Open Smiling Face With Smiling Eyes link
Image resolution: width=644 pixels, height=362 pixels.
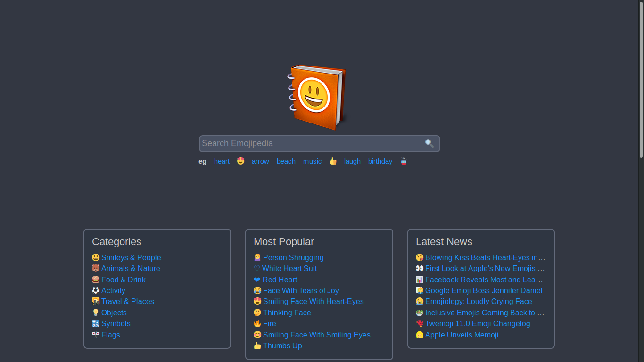tap(317, 335)
